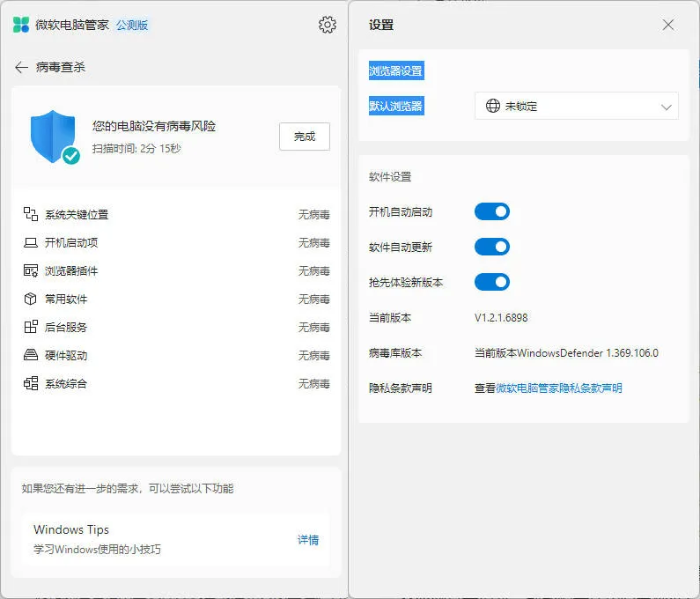
Task: Select the 硬件驱动 row label
Action: 66,355
